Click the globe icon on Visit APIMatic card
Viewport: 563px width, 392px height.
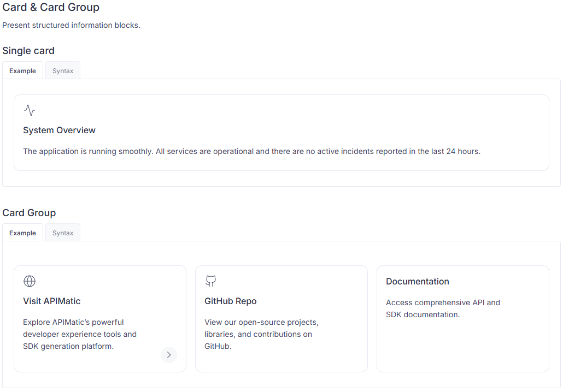click(x=30, y=281)
